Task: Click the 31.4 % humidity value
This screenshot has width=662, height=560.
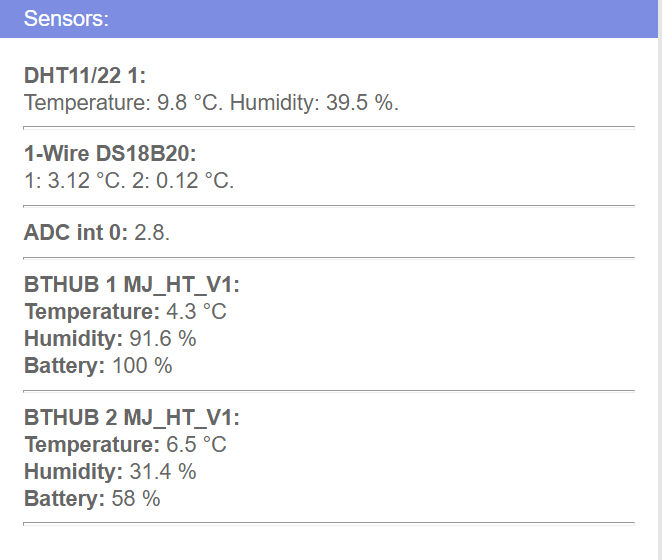Action: tap(163, 472)
